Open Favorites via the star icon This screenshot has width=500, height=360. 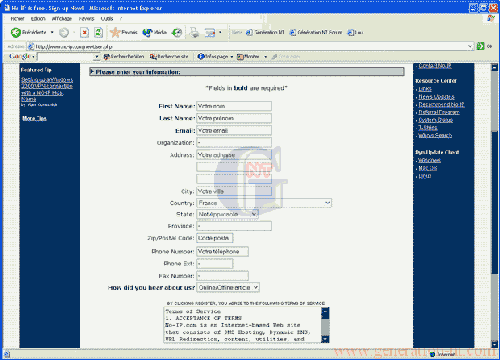[115, 32]
